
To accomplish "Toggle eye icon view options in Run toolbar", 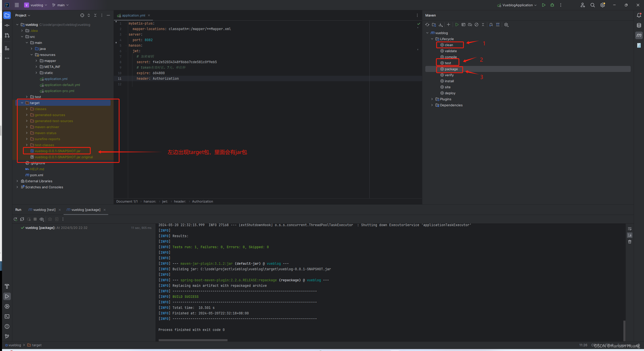I will pos(42,219).
